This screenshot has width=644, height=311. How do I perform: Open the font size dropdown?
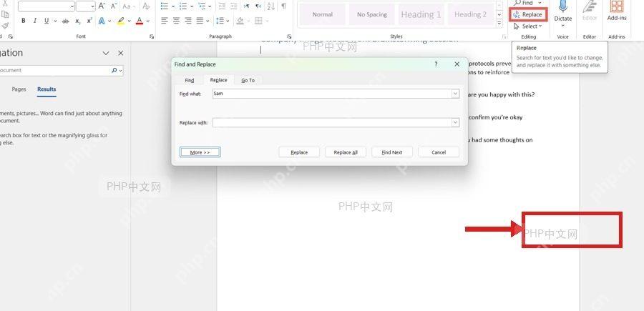(92, 6)
